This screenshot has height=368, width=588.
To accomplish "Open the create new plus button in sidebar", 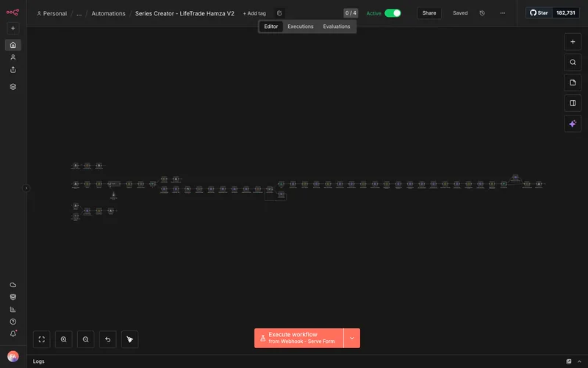I will [x=12, y=28].
